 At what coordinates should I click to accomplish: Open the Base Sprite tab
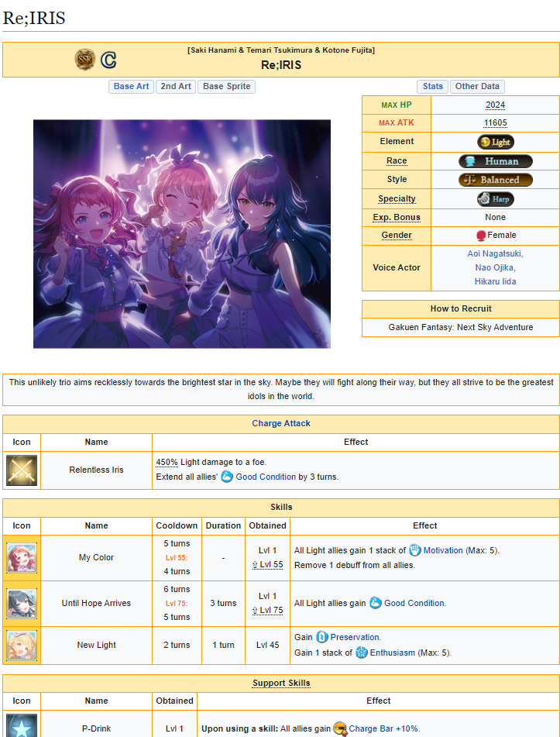pos(226,87)
